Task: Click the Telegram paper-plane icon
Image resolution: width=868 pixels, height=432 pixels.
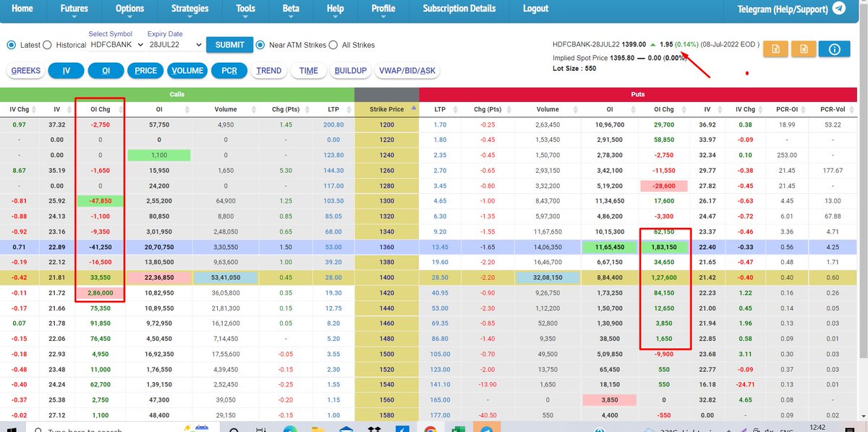Action: coord(839,9)
